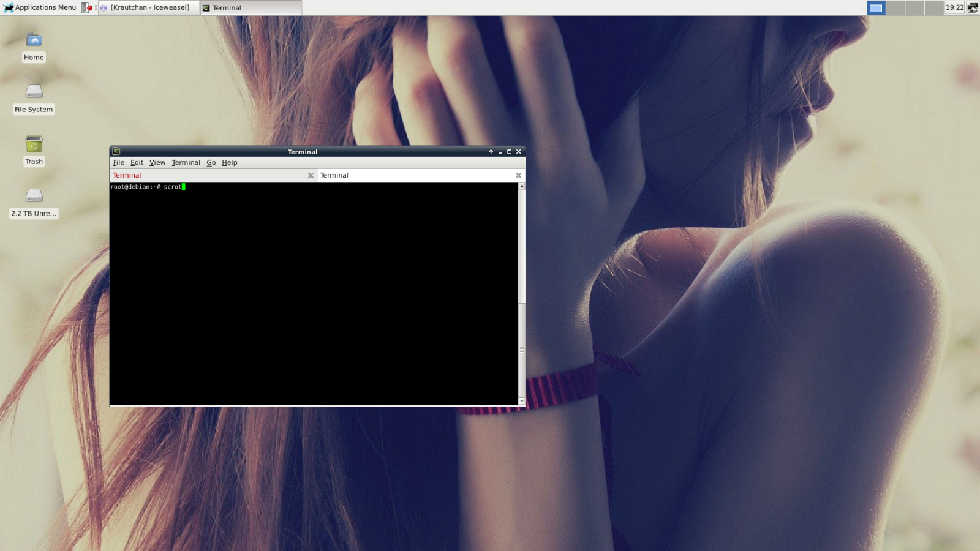
Task: Click the logout icon in the top panel
Action: coord(86,8)
